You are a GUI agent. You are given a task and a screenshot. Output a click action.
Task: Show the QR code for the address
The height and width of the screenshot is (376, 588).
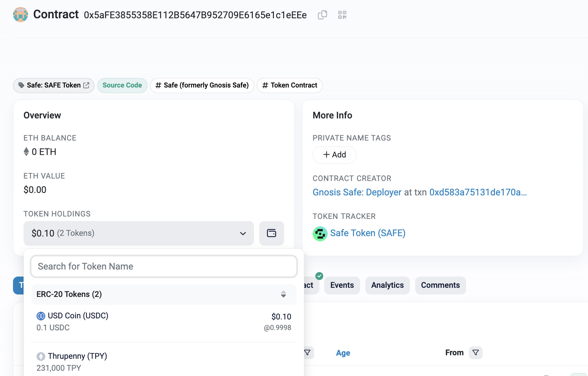pos(342,15)
